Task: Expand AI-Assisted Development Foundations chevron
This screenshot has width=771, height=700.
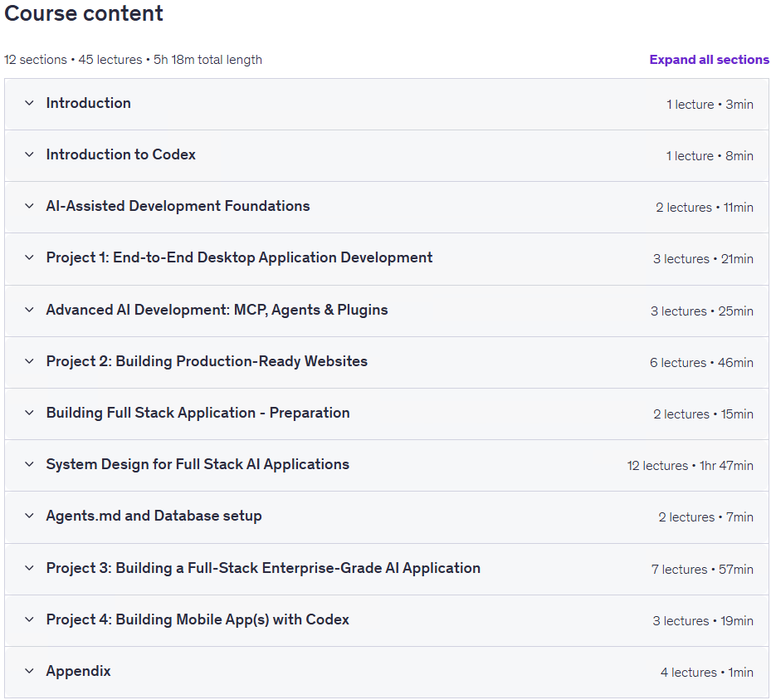Action: [x=30, y=206]
